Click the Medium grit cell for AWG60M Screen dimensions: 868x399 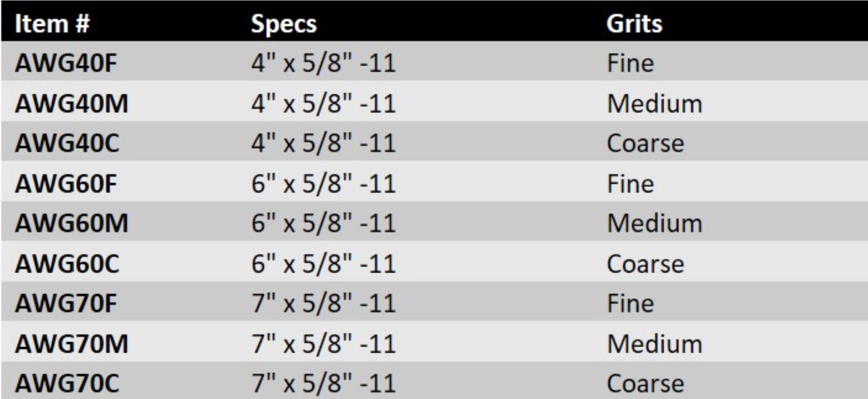[x=655, y=223]
